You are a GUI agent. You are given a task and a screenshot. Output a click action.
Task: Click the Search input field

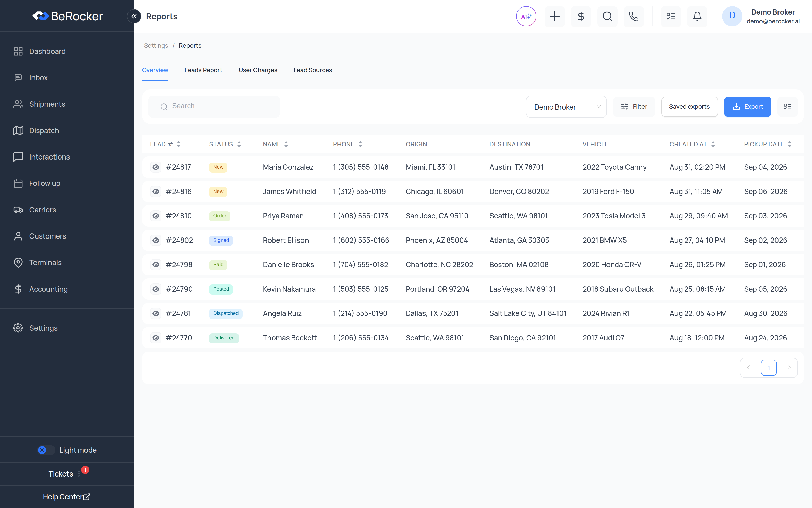click(214, 106)
